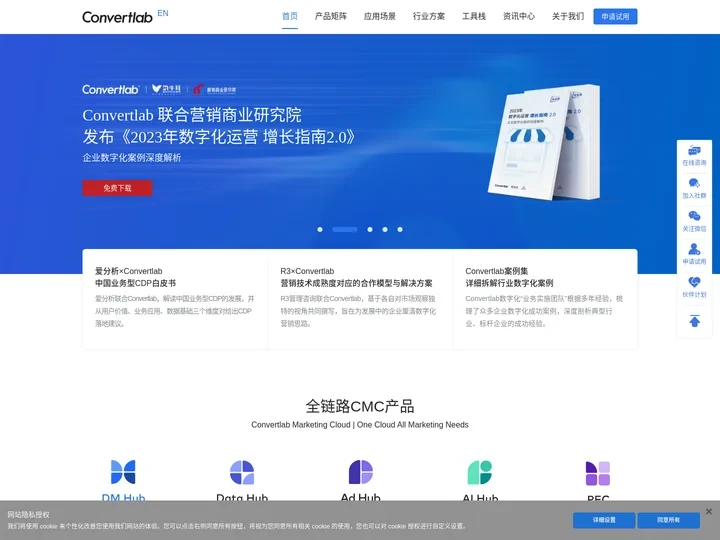The width and height of the screenshot is (720, 540).
Task: Click 同意所有 to accept cookies
Action: point(669,520)
